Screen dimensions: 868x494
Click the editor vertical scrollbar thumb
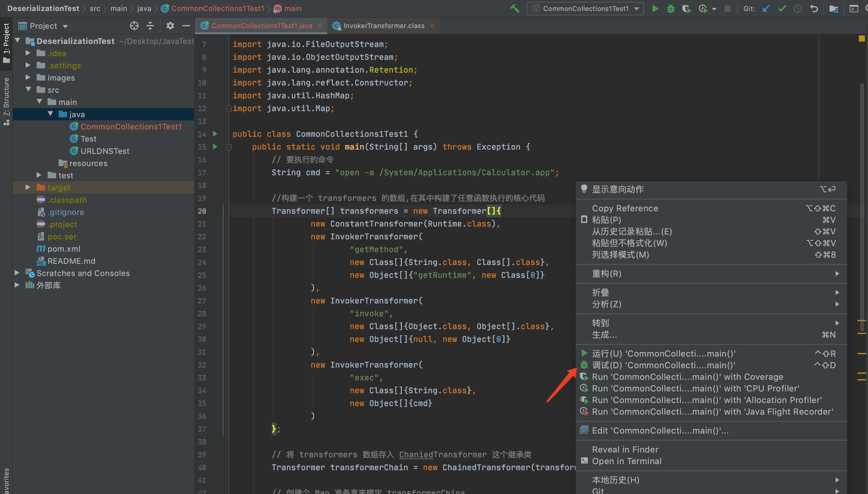click(862, 207)
